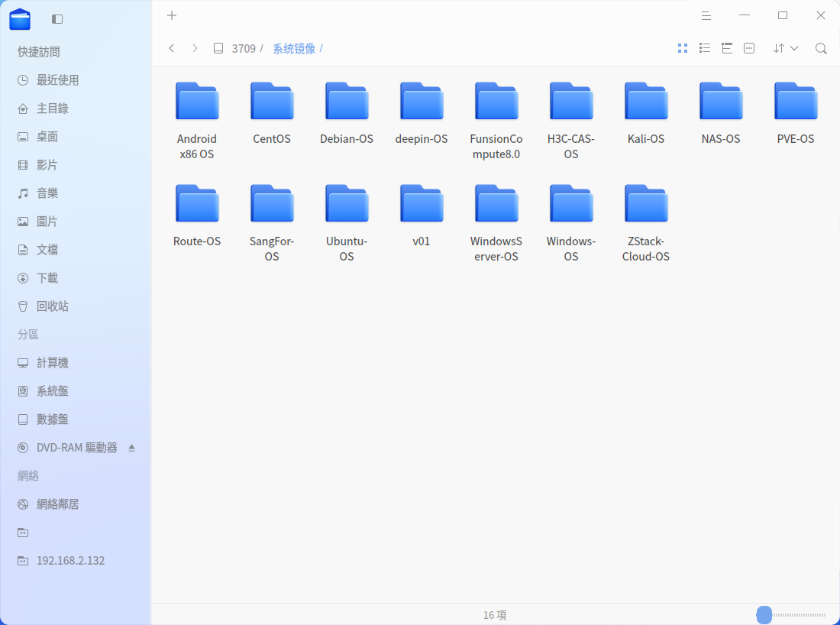Screen dimensions: 840x625
Task: Open the search icon
Action: 821,48
